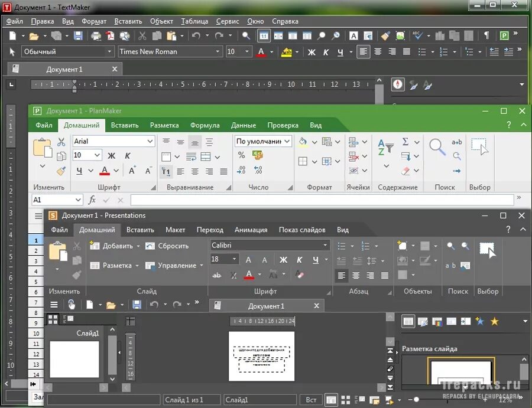The height and width of the screenshot is (408, 532).
Task: Click the green PlanMaker launch icon in TextMaker
Action: 504,35
